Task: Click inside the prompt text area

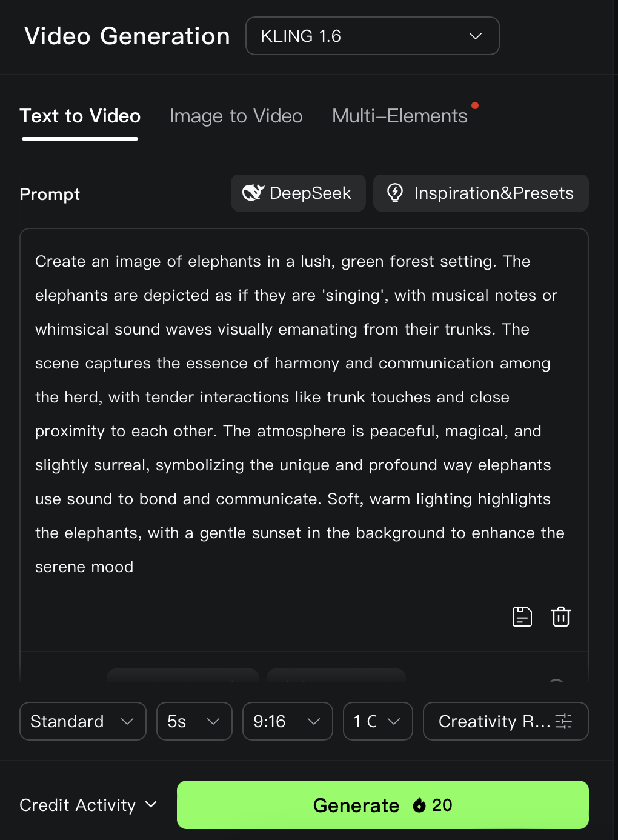Action: click(x=304, y=414)
